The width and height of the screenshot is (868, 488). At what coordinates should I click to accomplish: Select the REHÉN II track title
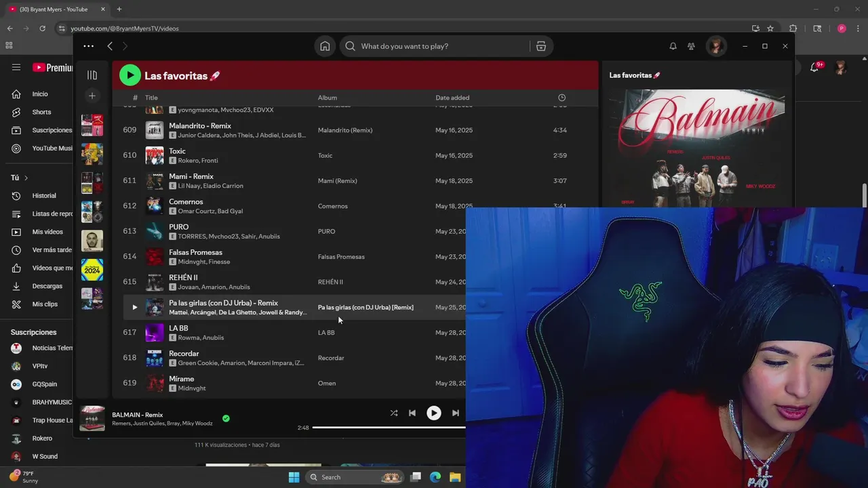click(x=183, y=278)
